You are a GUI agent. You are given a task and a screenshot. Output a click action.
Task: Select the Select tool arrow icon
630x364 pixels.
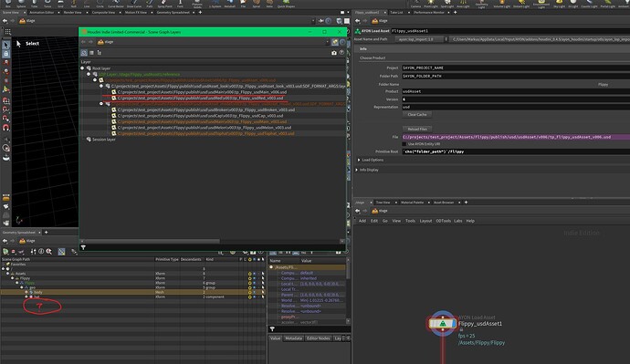click(x=6, y=45)
